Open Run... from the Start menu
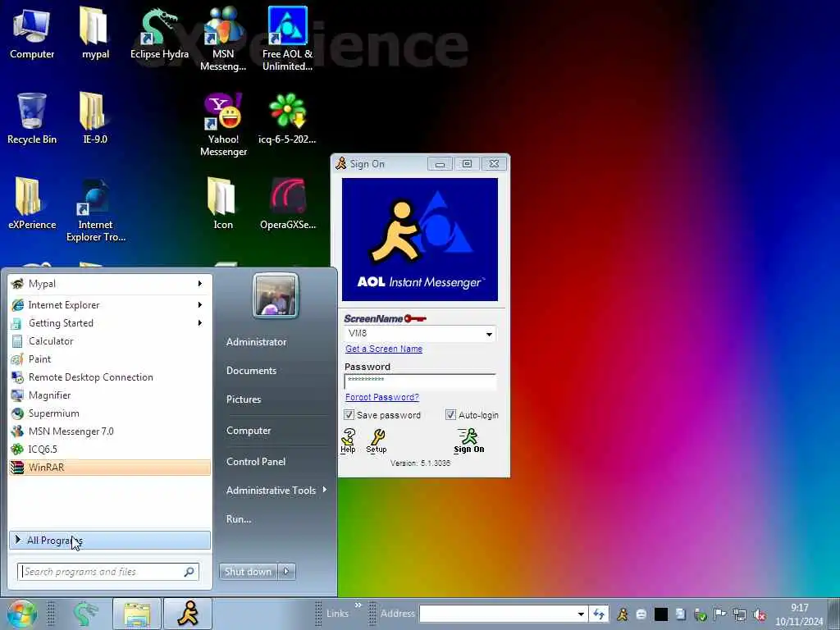Screen dimensions: 840x630 [x=239, y=519]
